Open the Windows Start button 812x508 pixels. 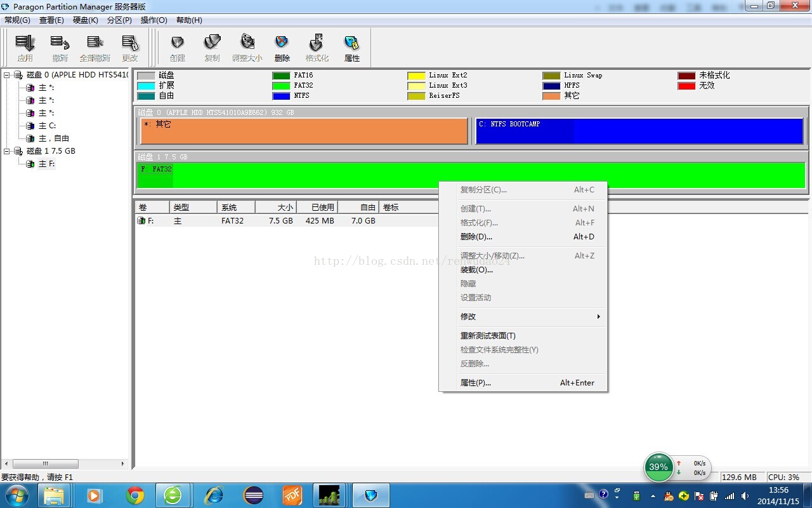click(x=16, y=495)
